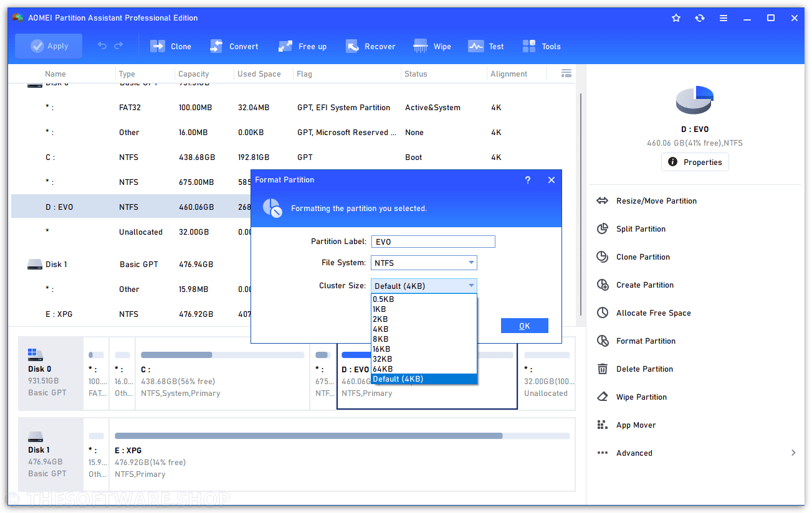The image size is (812, 513).
Task: Click the C: partition block in disk map
Action: click(222, 373)
